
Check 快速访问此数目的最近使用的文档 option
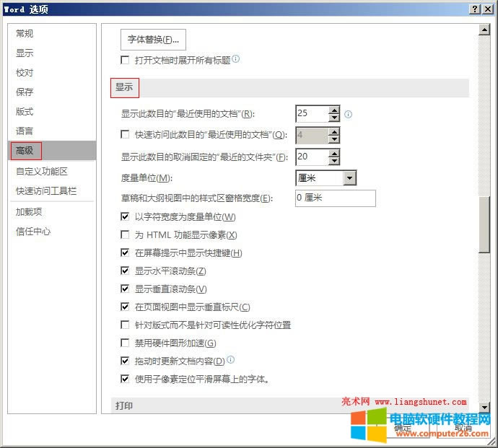tap(125, 135)
